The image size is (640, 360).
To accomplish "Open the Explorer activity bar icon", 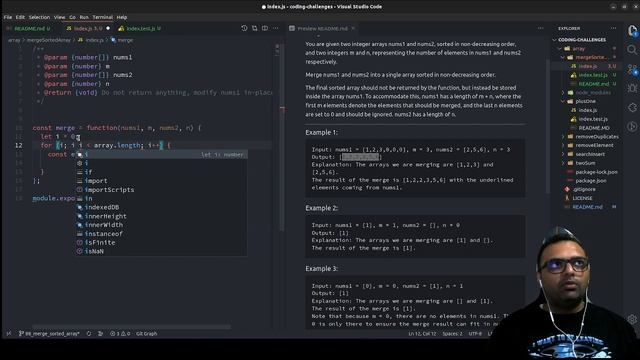I will [x=632, y=31].
